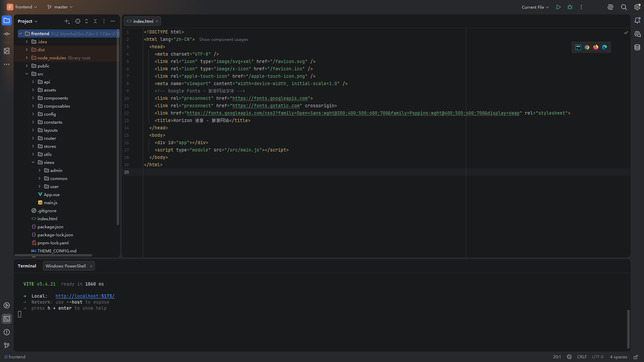Viewport: 644px width, 362px height.
Task: Click the Select Opened File target icon
Action: [78, 21]
